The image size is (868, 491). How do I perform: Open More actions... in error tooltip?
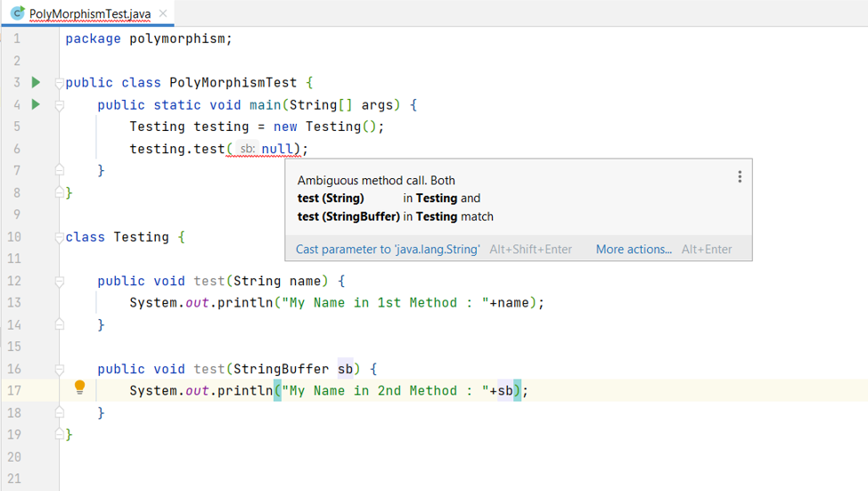coord(634,250)
